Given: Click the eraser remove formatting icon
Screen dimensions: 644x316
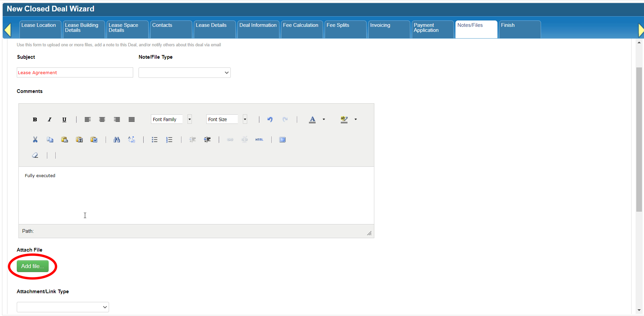Looking at the screenshot, I should coord(35,155).
